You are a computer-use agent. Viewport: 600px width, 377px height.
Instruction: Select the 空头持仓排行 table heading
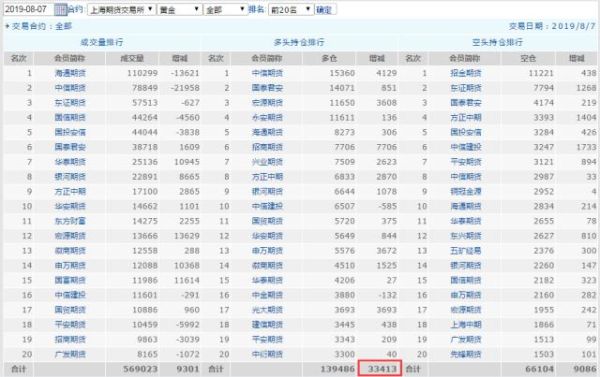tap(497, 42)
